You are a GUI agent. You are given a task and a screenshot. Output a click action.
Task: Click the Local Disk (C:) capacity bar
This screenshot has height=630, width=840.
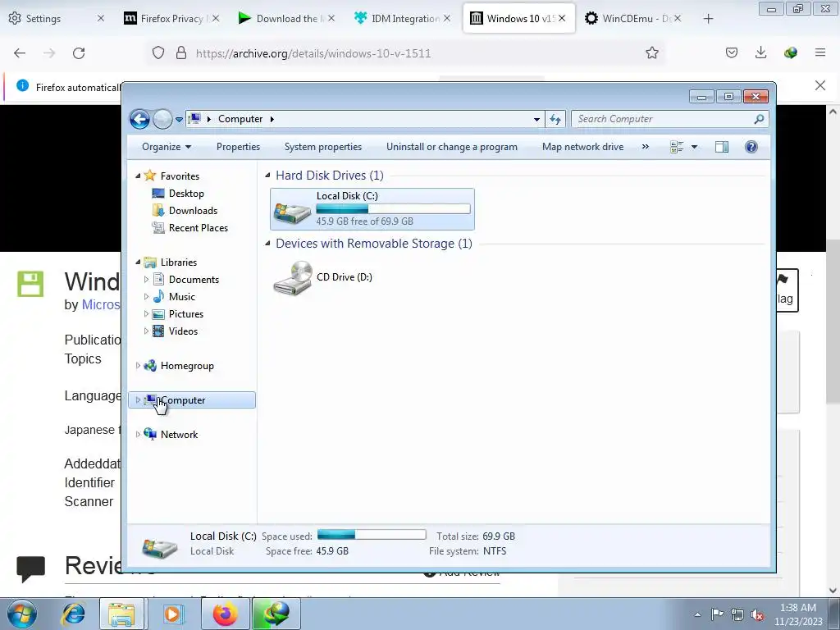[393, 209]
